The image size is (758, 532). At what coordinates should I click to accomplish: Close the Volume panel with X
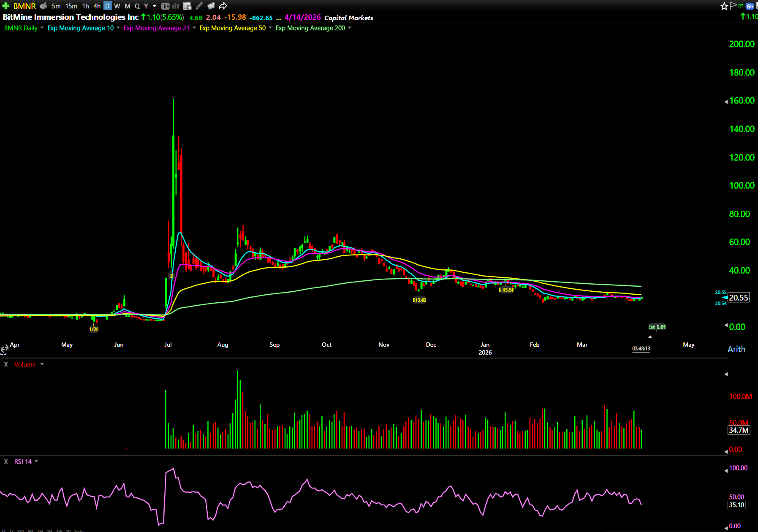tap(6, 364)
